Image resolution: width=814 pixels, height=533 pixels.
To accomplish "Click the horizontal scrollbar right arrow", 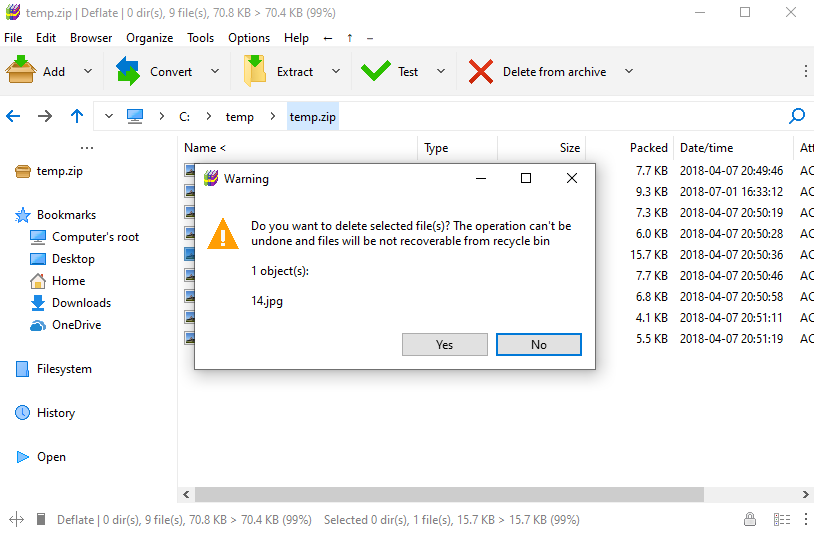I will (x=805, y=494).
